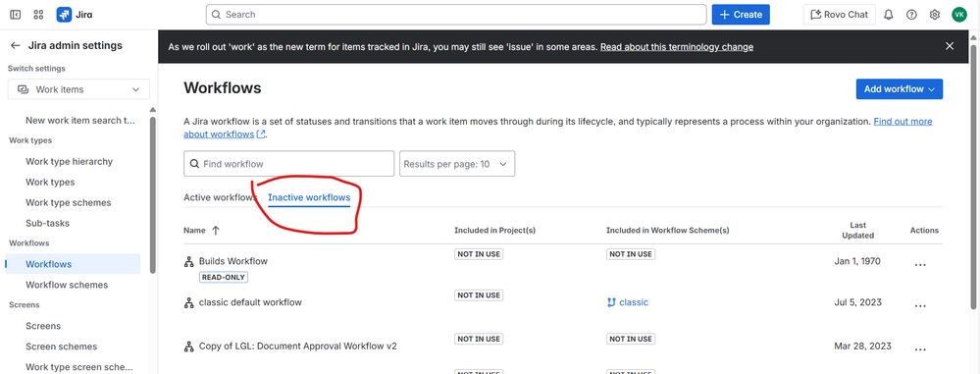Image resolution: width=980 pixels, height=374 pixels.
Task: Dismiss the terminology change banner
Action: (950, 46)
